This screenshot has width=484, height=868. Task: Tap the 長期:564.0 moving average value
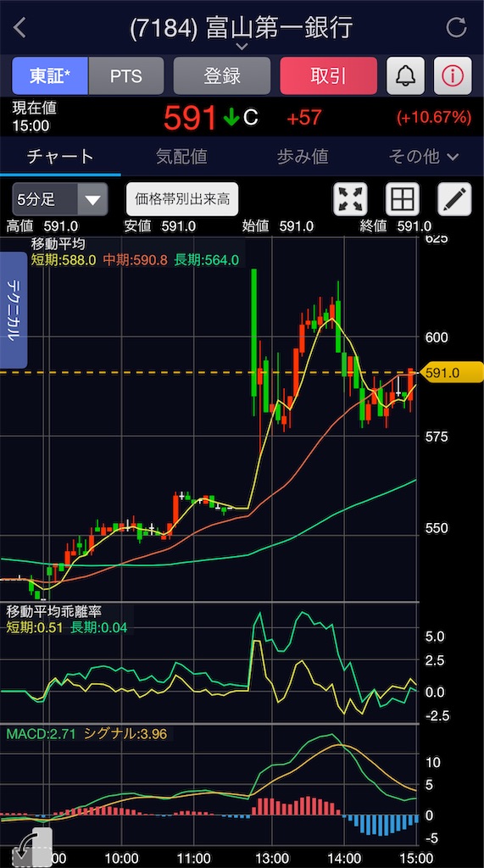pos(207,260)
